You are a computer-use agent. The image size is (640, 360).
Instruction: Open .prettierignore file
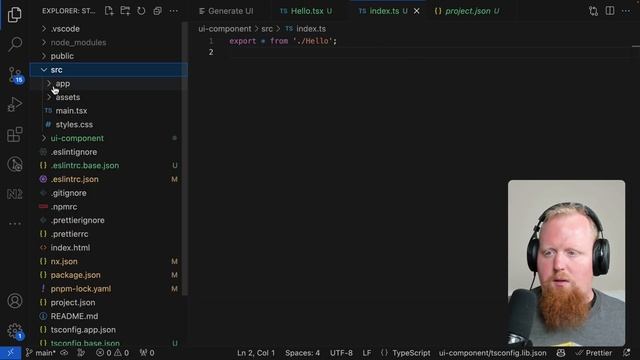pyautogui.click(x=109, y=220)
